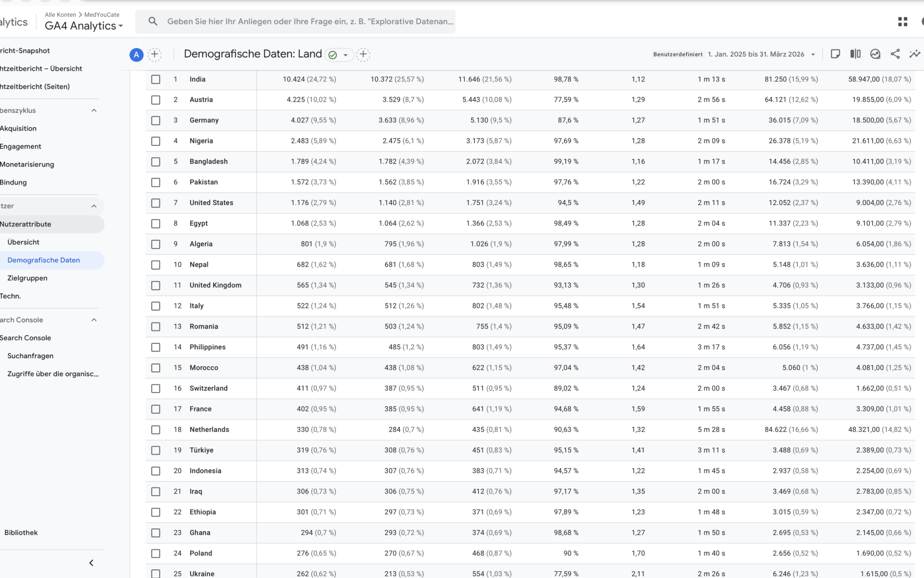
Task: Select the Germany row checkbox
Action: 155,120
